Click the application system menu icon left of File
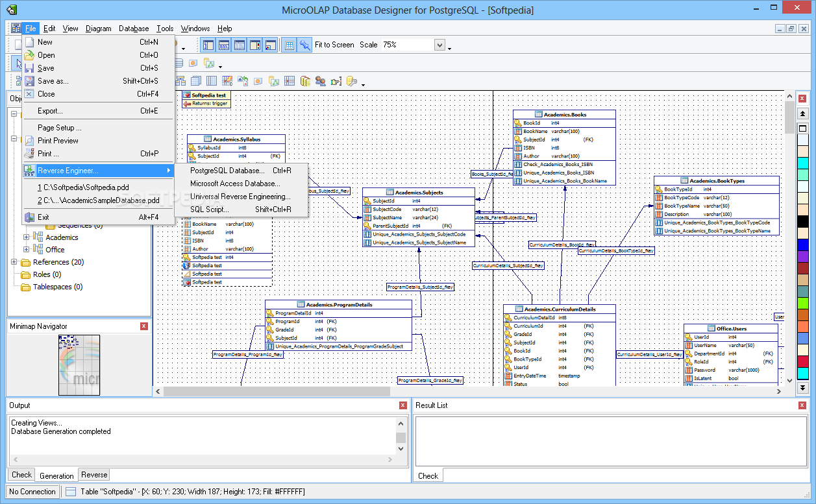Image resolution: width=816 pixels, height=504 pixels. 16,29
